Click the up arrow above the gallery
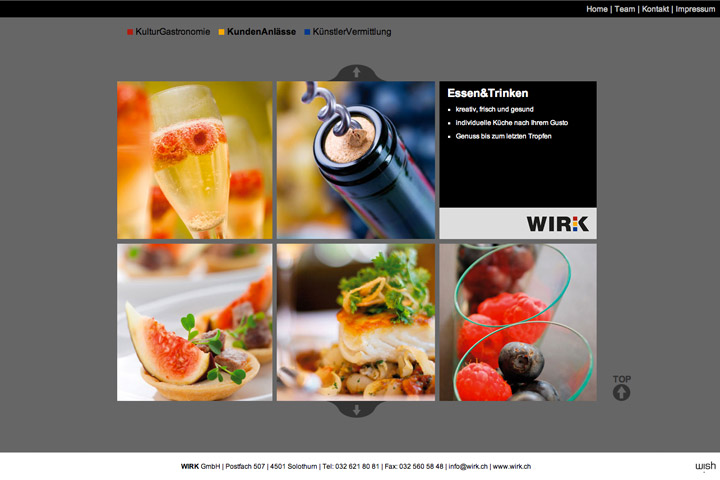Viewport: 720px width, 480px height. point(356,73)
